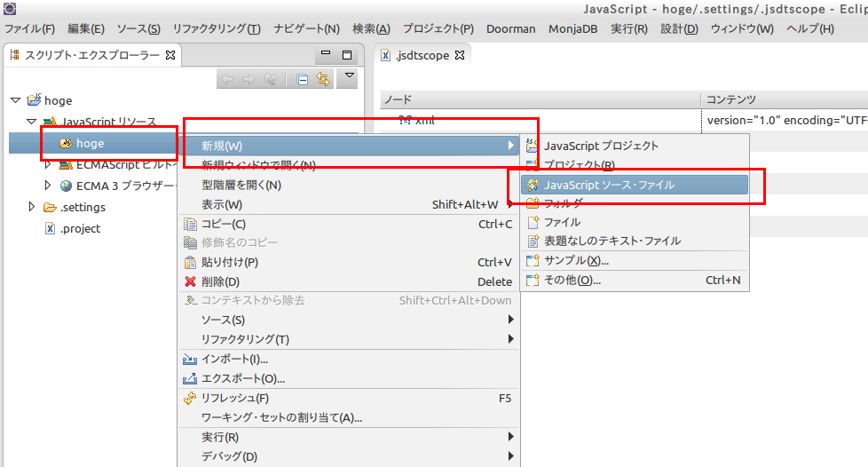Viewport: 868px width, 467px height.
Task: Open the 設計(D) menu
Action: (x=679, y=28)
